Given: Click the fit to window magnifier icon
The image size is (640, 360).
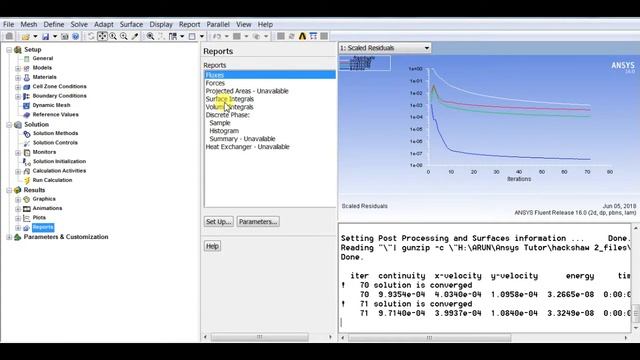Looking at the screenshot, I should click(x=150, y=37).
